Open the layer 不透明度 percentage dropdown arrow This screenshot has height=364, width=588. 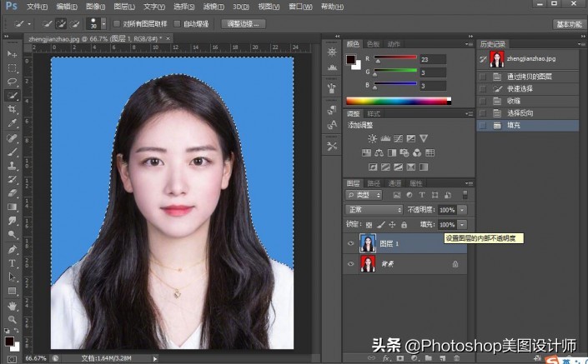tap(462, 210)
